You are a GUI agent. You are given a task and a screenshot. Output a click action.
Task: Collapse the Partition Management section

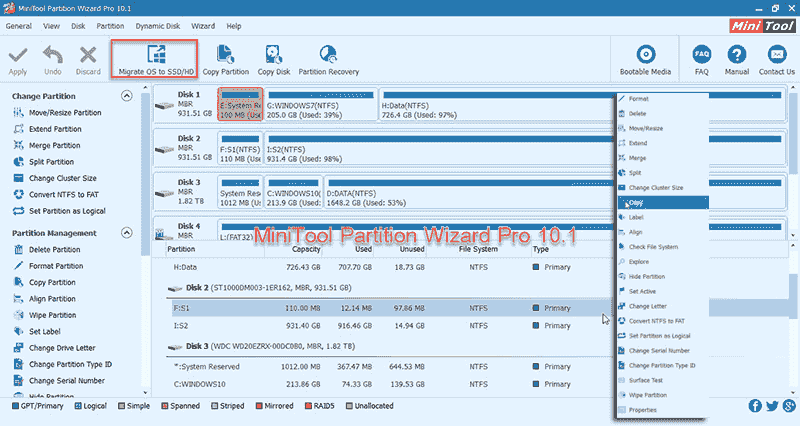[x=127, y=232]
